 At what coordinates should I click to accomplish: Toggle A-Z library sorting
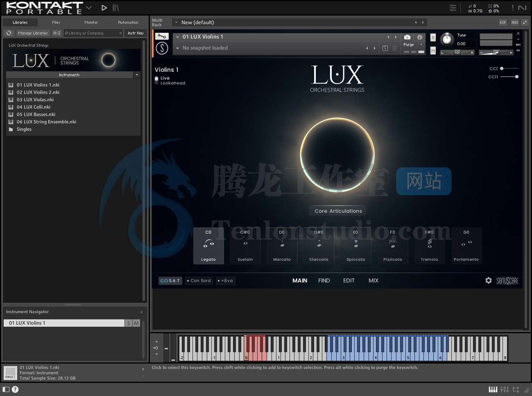[57, 33]
